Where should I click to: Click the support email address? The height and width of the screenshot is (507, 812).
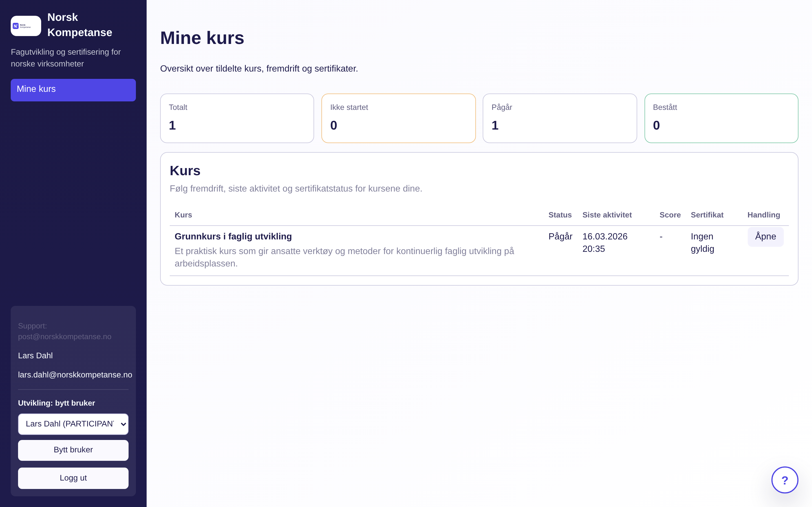tap(65, 337)
